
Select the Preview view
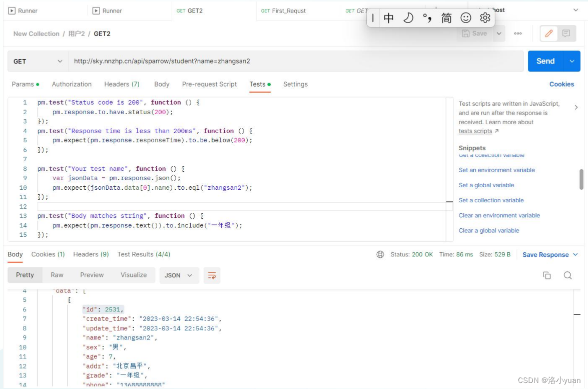point(92,275)
